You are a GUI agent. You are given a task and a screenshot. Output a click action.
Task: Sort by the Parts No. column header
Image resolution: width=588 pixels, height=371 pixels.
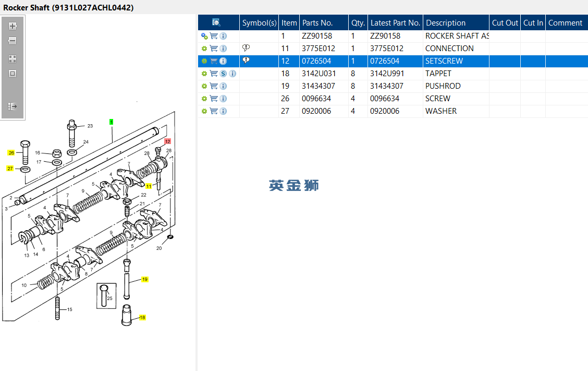(324, 22)
